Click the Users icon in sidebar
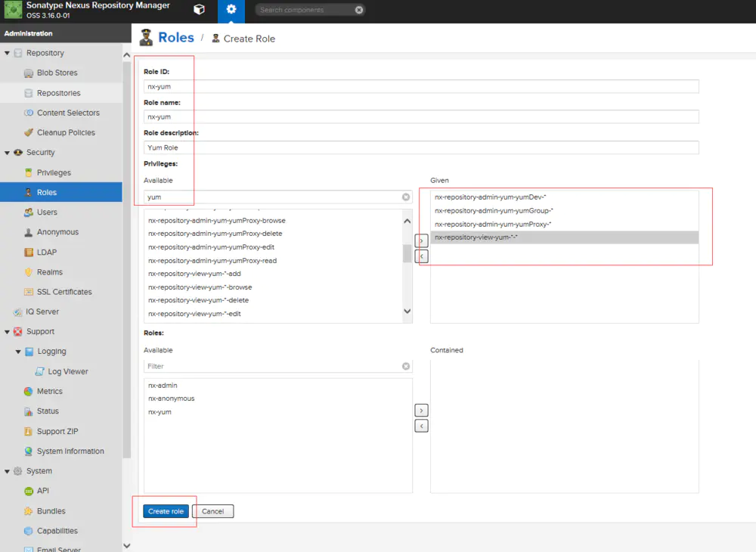 click(29, 212)
